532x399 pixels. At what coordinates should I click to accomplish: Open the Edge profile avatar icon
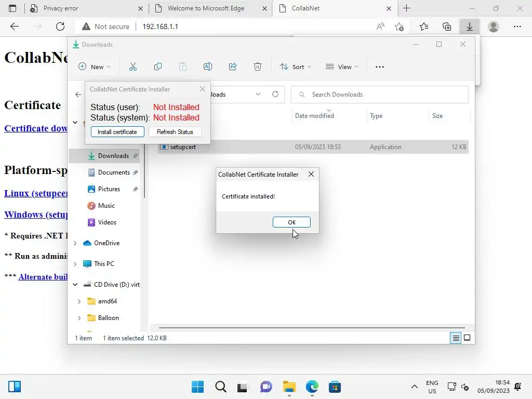click(x=494, y=26)
